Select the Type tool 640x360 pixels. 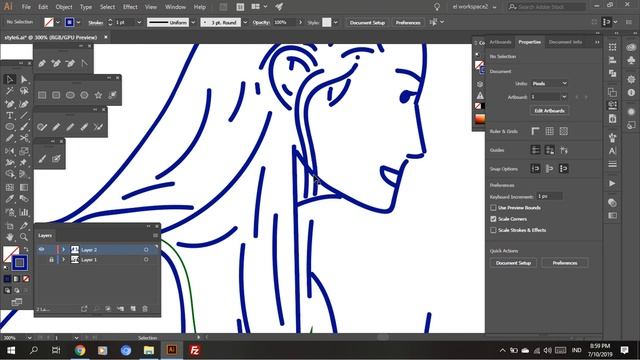click(10, 115)
